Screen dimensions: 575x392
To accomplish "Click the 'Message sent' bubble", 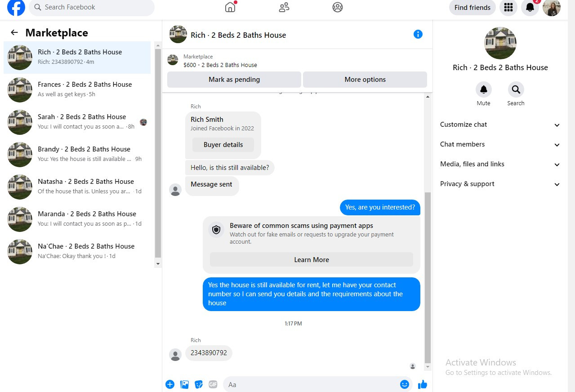I will click(x=212, y=186).
